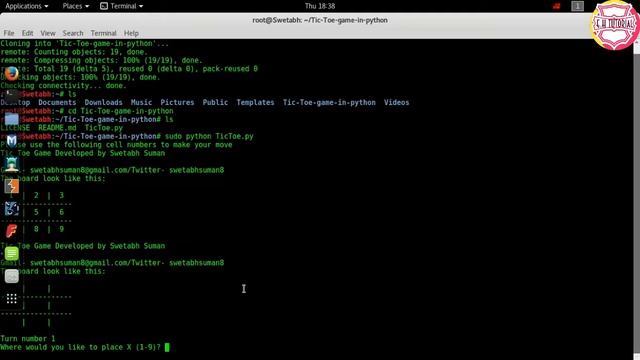This screenshot has height=360, width=640.
Task: Click 'Music' in the ls output
Action: (141, 102)
